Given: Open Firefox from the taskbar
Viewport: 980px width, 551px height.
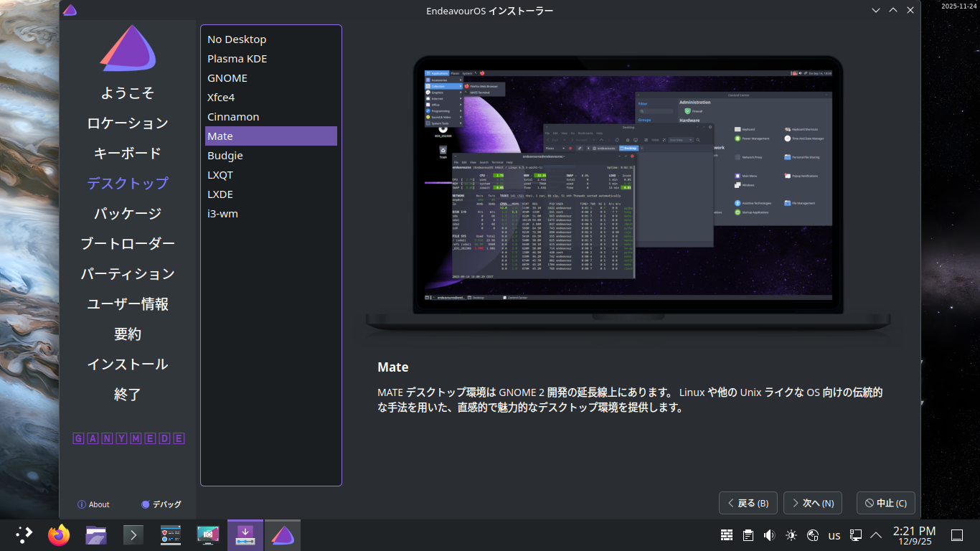Looking at the screenshot, I should tap(59, 535).
